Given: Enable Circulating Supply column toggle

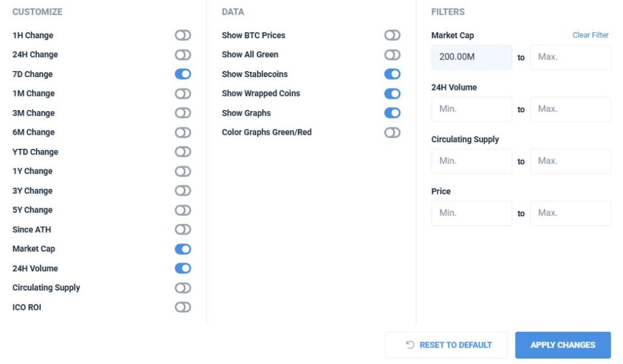Looking at the screenshot, I should pyautogui.click(x=183, y=288).
